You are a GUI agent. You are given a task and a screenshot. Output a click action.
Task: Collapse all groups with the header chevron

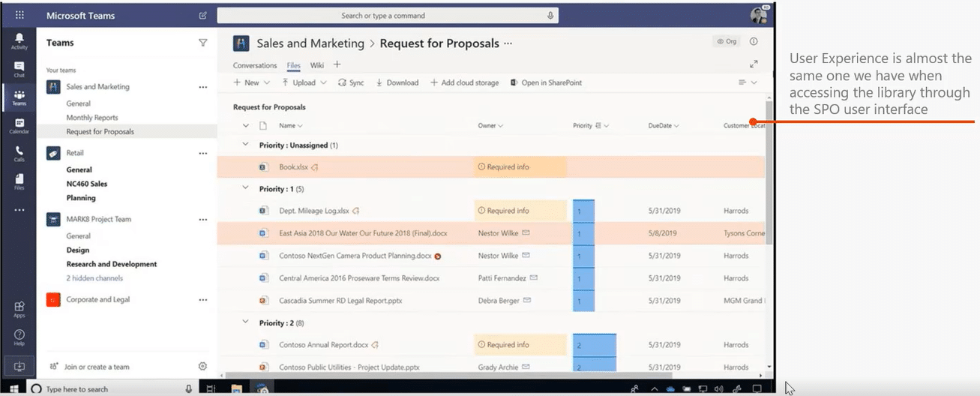coord(245,125)
